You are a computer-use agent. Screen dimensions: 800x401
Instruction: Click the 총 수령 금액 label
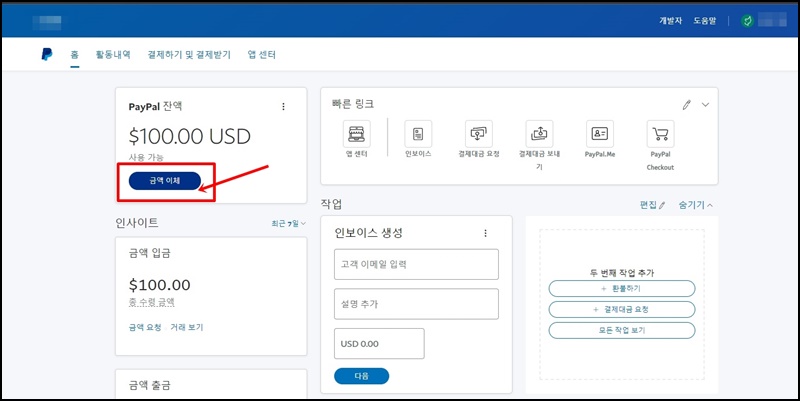pyautogui.click(x=152, y=303)
